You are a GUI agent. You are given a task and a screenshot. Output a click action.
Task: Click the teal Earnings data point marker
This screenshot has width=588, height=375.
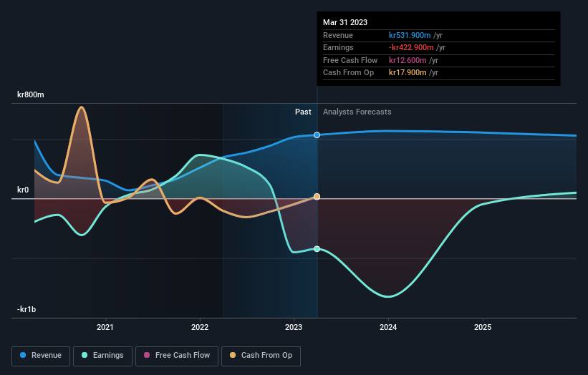(x=317, y=249)
